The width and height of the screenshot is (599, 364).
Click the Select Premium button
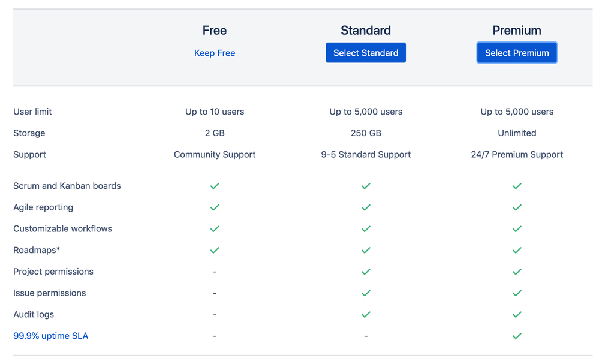pyautogui.click(x=517, y=53)
